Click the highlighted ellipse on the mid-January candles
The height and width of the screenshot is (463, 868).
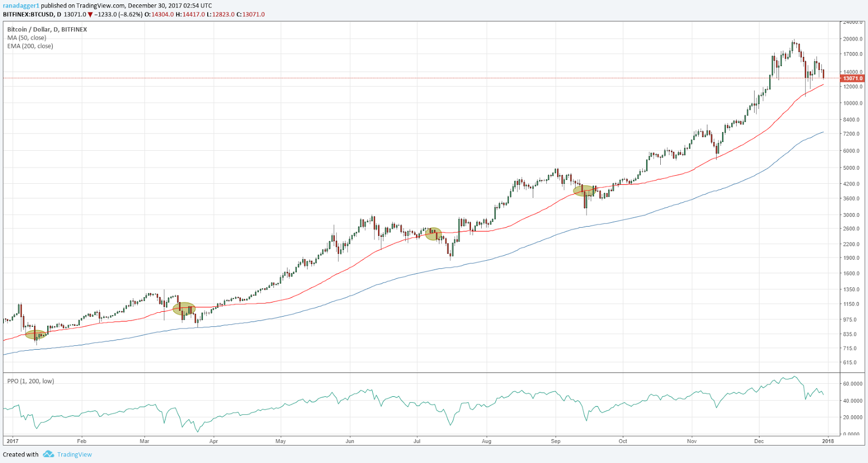36,335
